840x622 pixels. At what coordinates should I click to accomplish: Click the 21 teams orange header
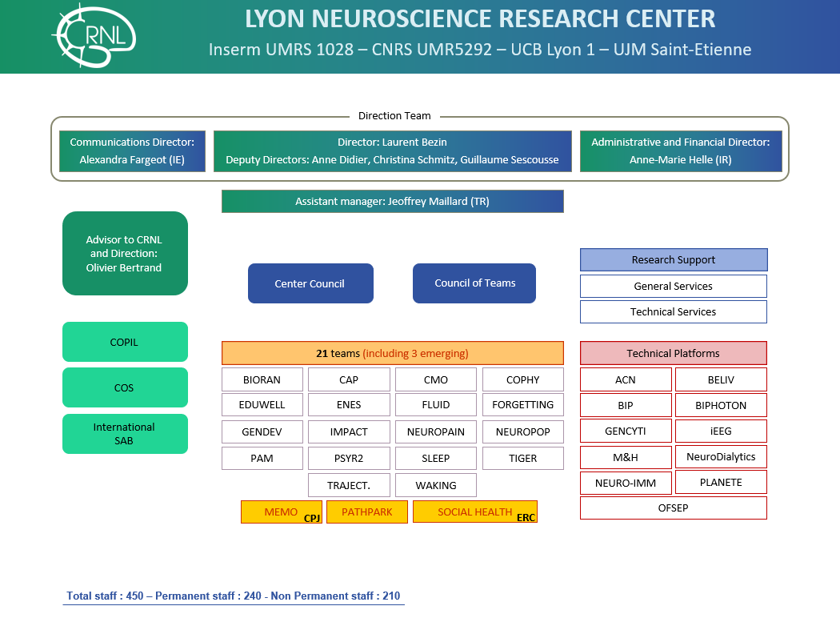(x=392, y=353)
